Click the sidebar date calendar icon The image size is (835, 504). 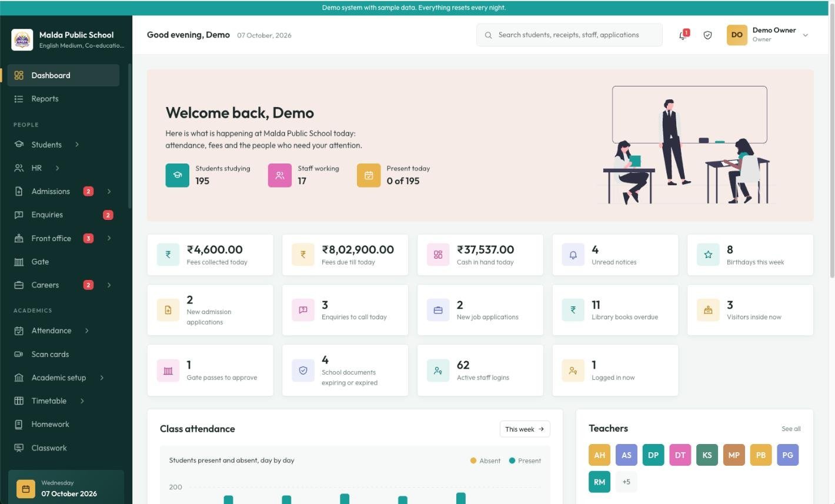pyautogui.click(x=26, y=489)
